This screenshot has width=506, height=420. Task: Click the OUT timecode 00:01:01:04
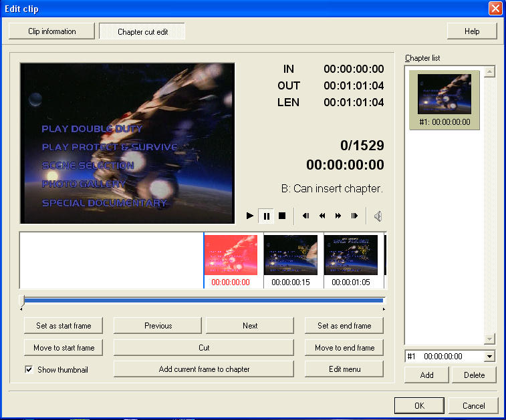(354, 85)
